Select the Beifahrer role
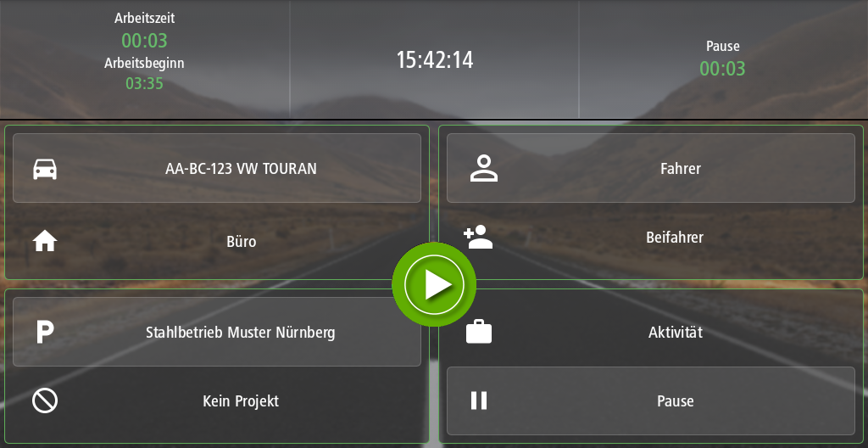The height and width of the screenshot is (448, 868). pyautogui.click(x=651, y=238)
